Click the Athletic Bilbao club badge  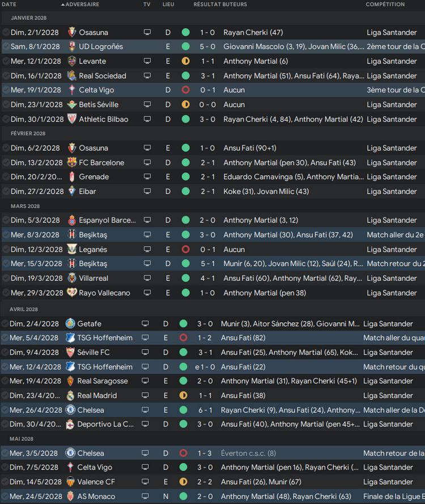click(x=72, y=119)
